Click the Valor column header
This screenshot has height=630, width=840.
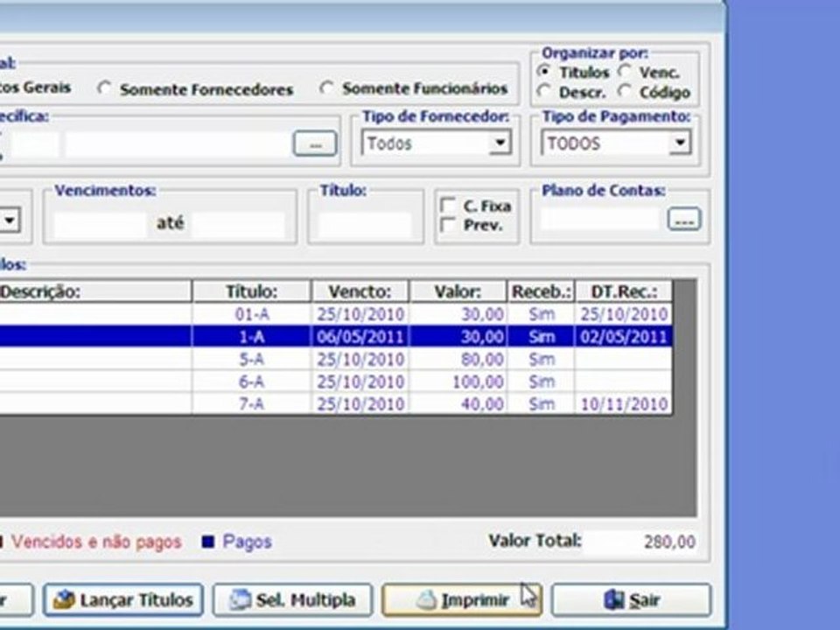pos(458,291)
